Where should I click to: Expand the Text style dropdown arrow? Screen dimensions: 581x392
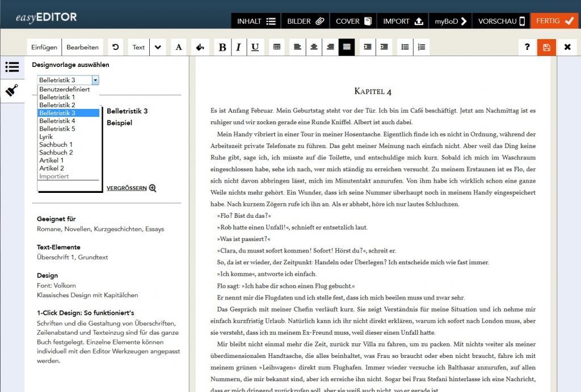click(158, 47)
